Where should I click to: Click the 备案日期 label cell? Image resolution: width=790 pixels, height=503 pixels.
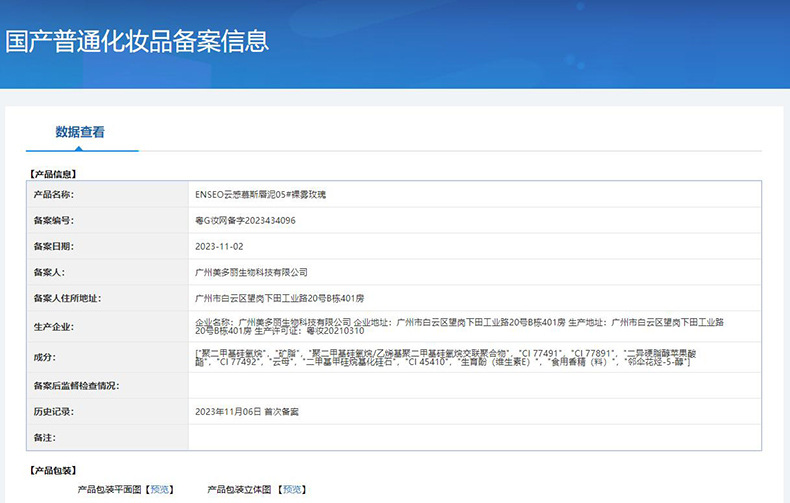[x=108, y=246]
